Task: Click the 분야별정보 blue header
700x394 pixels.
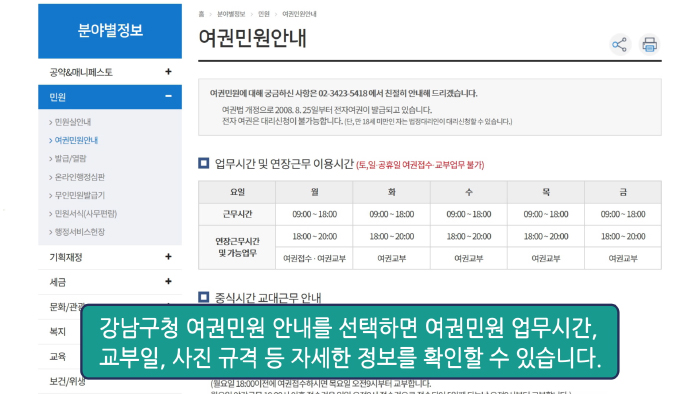Action: pyautogui.click(x=110, y=31)
